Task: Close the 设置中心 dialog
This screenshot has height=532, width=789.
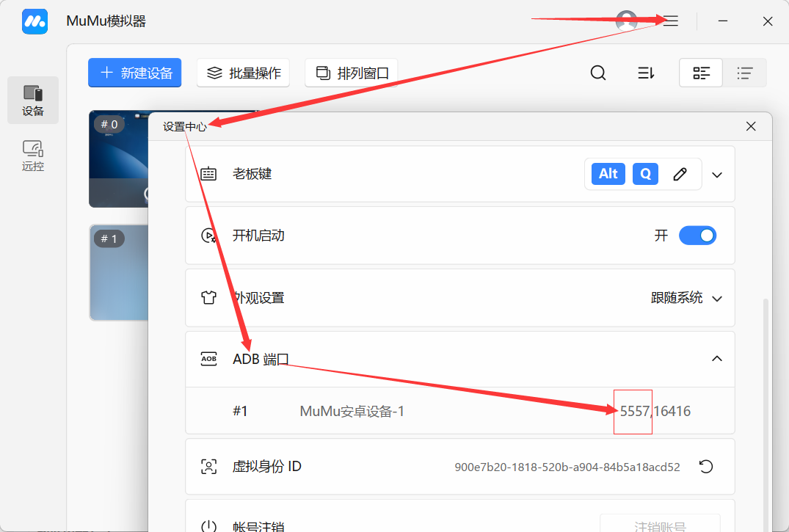Action: pyautogui.click(x=751, y=126)
